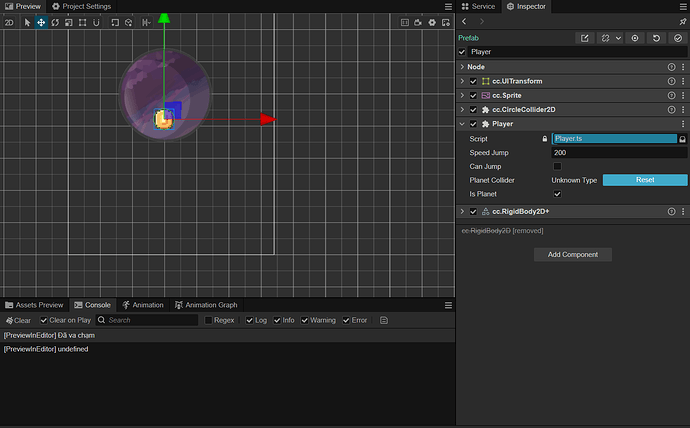The image size is (690, 428).
Task: Switch to the Preview tab
Action: tap(23, 7)
